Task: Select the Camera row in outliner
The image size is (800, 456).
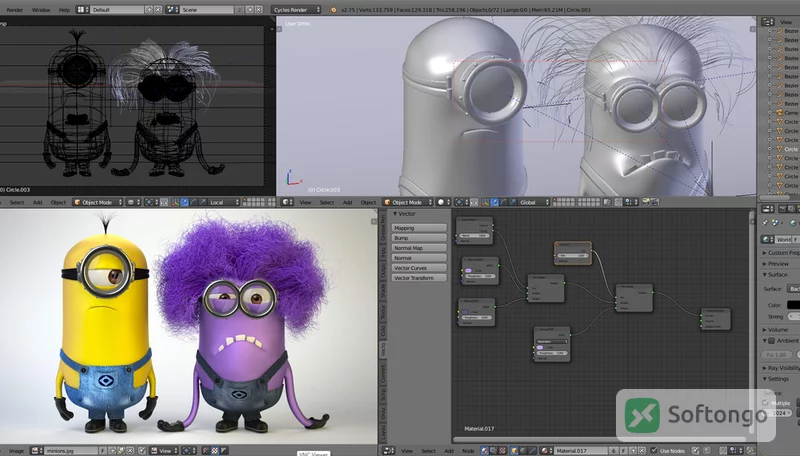Action: tap(788, 113)
